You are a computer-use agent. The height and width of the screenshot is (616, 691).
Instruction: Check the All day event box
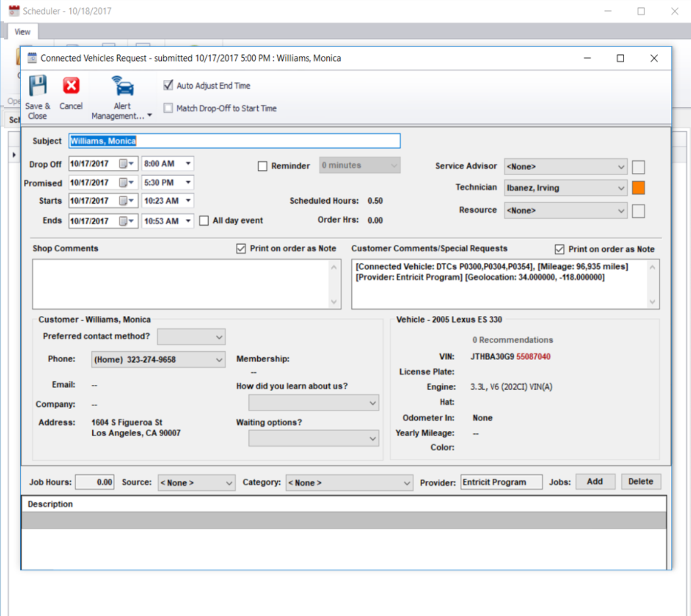pyautogui.click(x=204, y=221)
